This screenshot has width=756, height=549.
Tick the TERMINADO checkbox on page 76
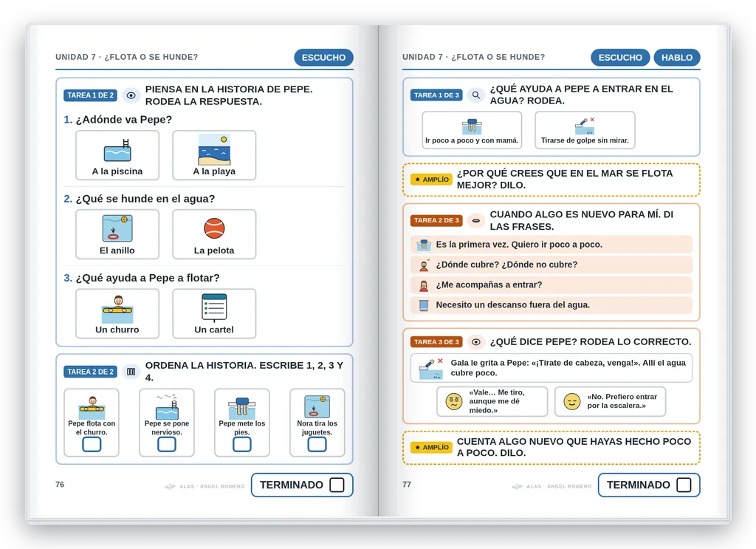[337, 485]
